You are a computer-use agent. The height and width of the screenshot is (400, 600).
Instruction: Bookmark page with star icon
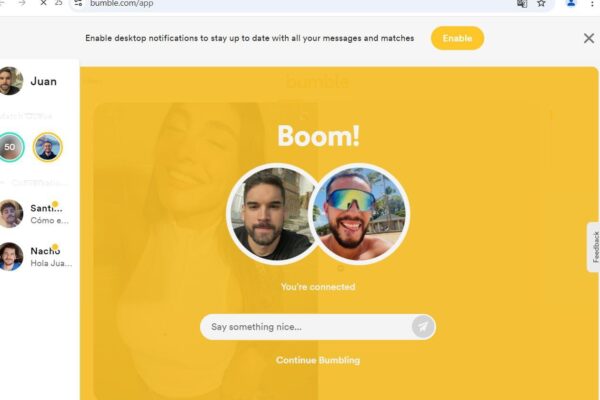[x=541, y=3]
